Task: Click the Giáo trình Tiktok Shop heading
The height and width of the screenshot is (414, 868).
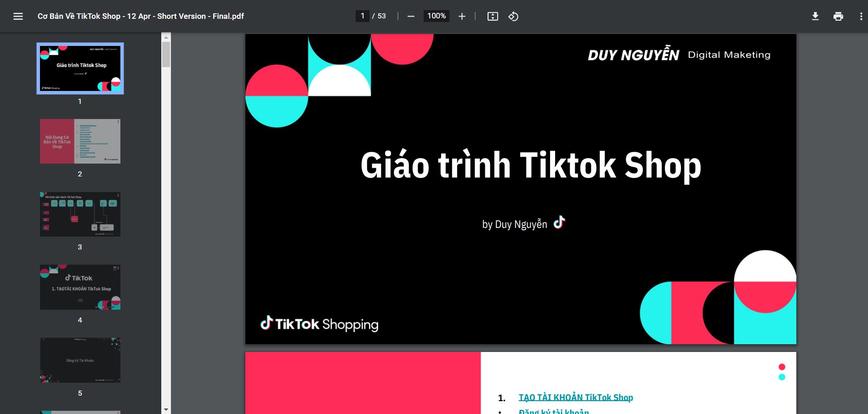Action: [531, 165]
